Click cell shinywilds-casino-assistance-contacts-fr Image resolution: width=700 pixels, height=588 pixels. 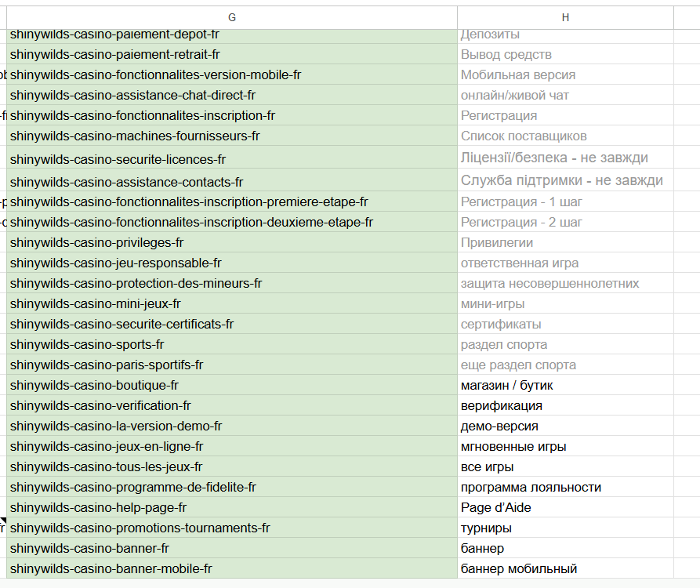point(232,180)
